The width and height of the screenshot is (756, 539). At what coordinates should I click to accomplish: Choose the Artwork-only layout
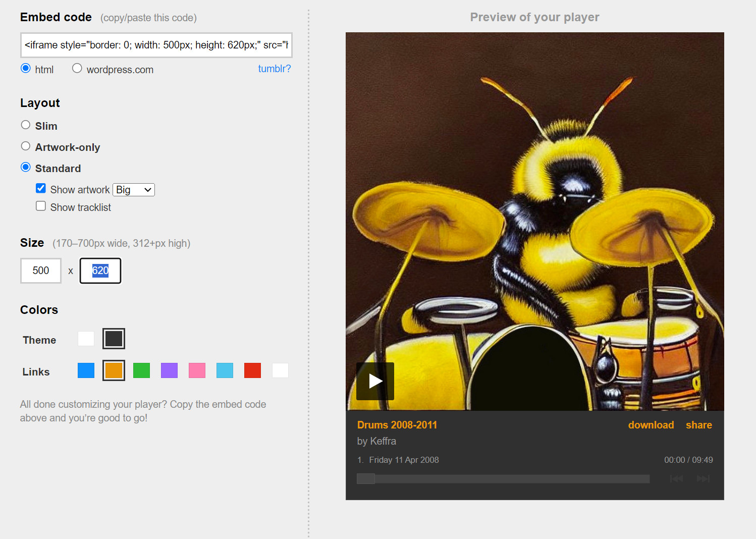coord(26,146)
